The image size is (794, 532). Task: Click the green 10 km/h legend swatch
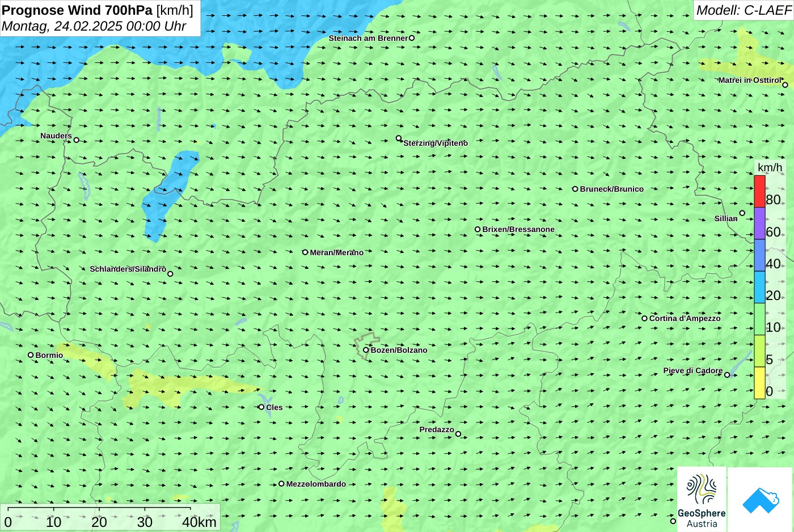click(759, 319)
